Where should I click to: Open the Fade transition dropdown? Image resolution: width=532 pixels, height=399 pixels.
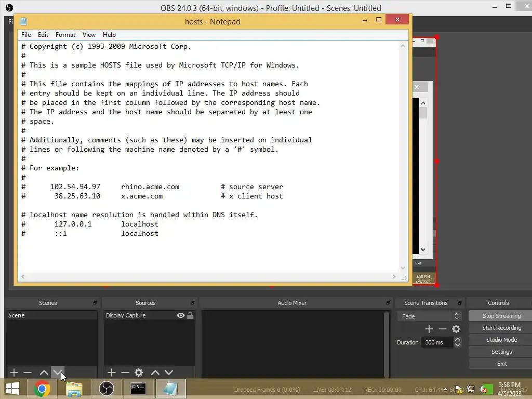pyautogui.click(x=429, y=316)
